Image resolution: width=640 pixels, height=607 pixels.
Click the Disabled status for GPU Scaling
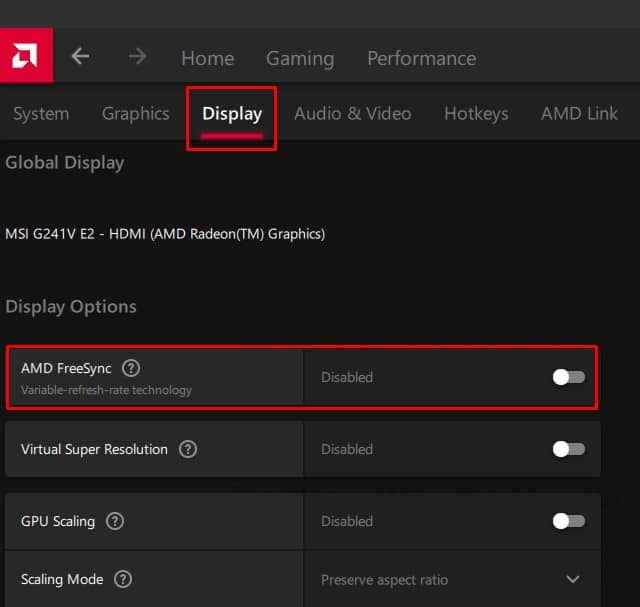[347, 521]
